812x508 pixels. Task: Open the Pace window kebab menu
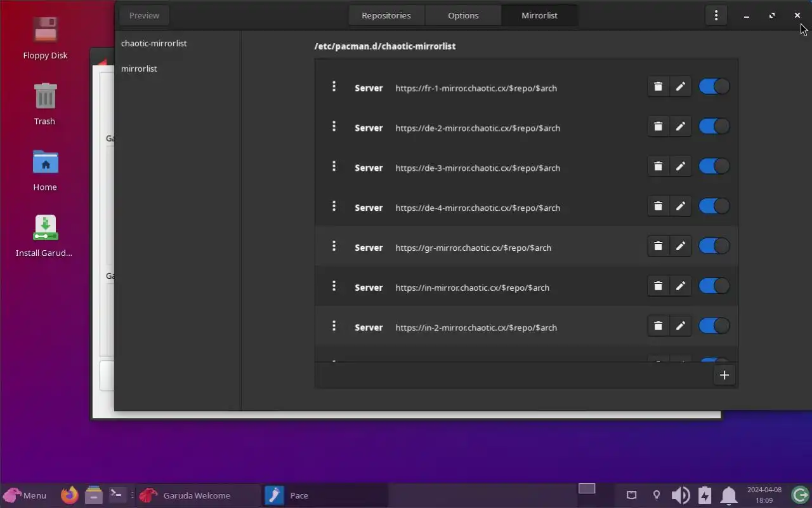point(716,15)
